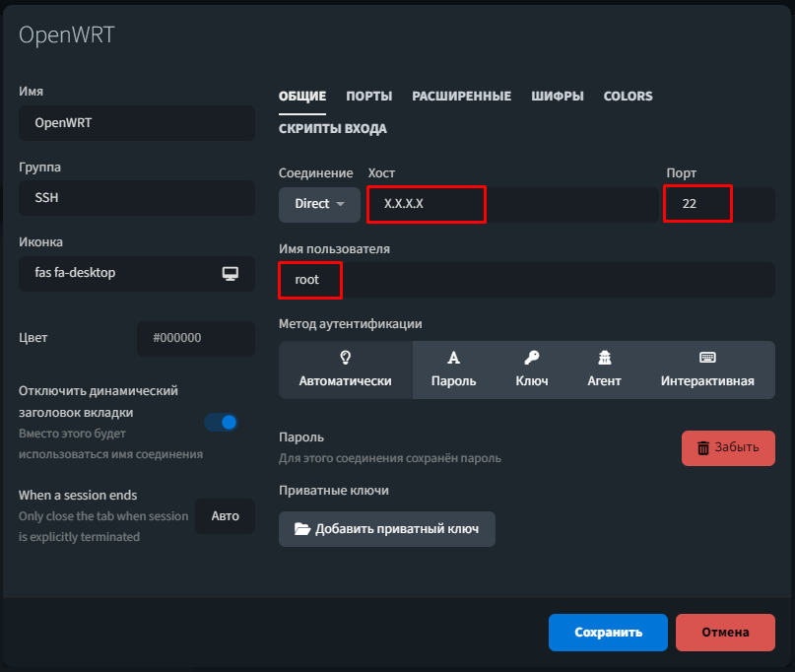Select Автоматически authentication method label
The width and height of the screenshot is (795, 672).
[x=345, y=381]
